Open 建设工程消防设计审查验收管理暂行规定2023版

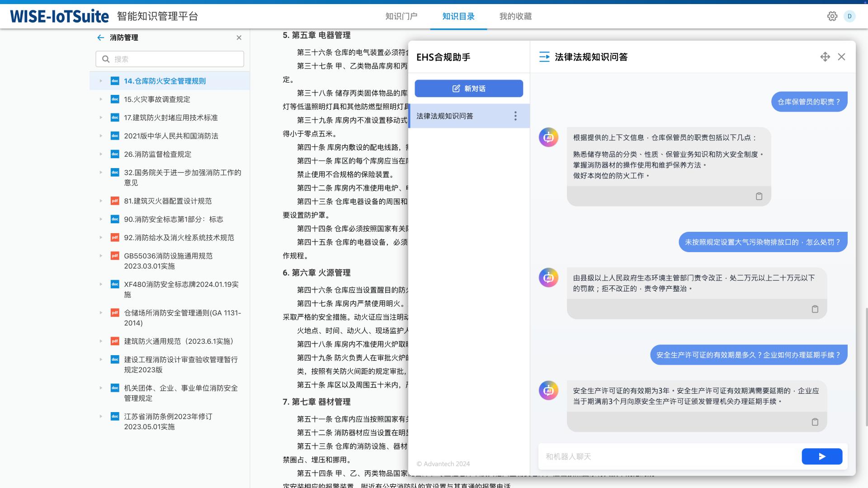click(x=181, y=365)
